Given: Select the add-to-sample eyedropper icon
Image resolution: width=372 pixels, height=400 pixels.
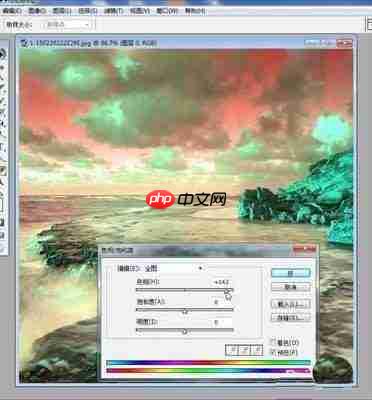Looking at the screenshot, I should tap(245, 350).
